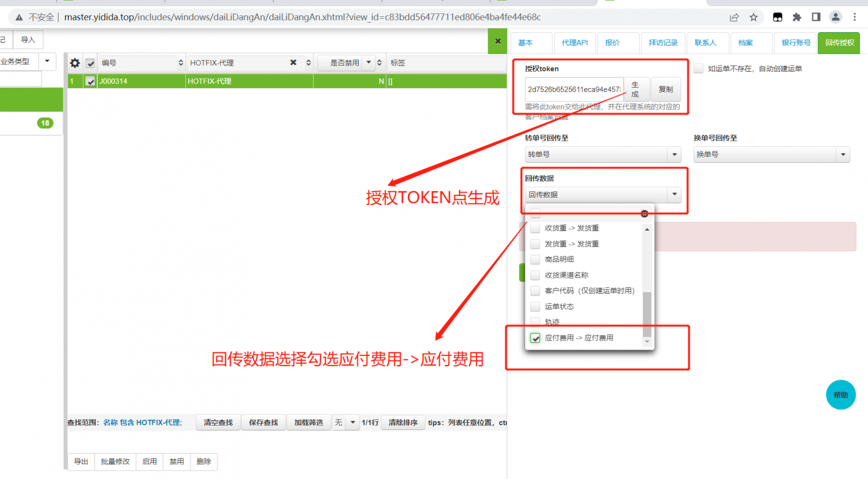Viewport: 868px width, 479px height.
Task: Clear the HOTFIX-代理 filter with X icon
Action: pyautogui.click(x=293, y=63)
